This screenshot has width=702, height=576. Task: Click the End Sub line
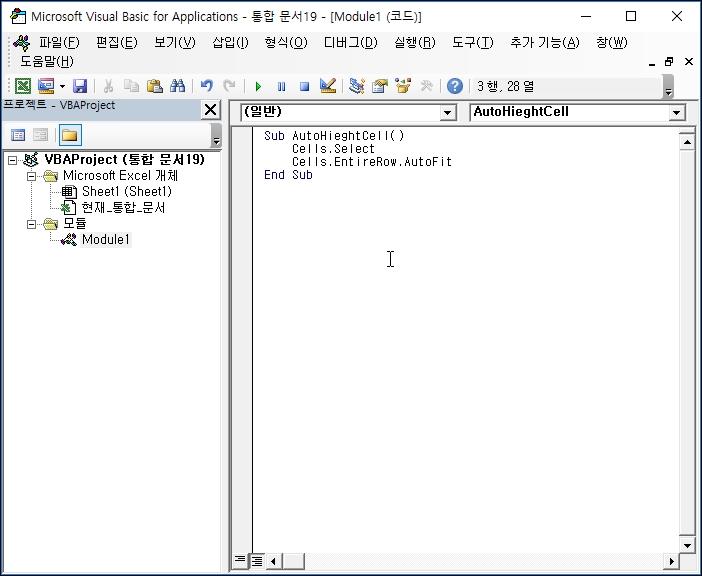tap(288, 175)
